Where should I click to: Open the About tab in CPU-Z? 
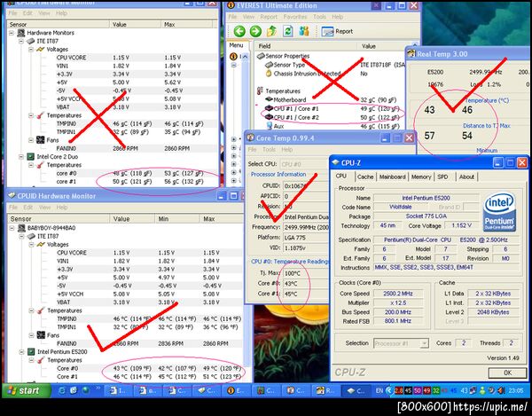(466, 177)
